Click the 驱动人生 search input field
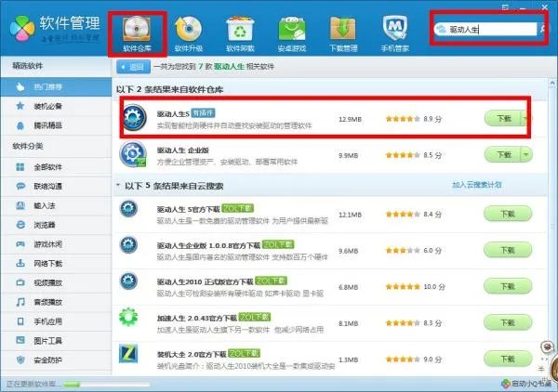This screenshot has height=392, width=558. (485, 29)
